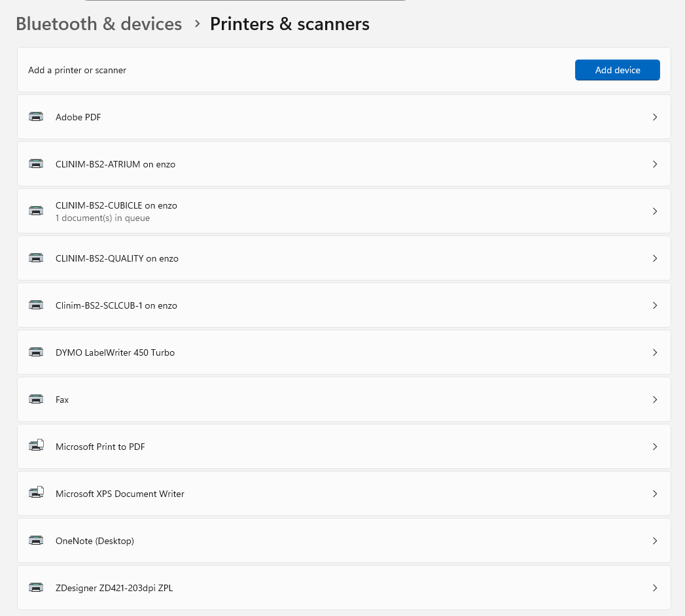Open Microsoft XPS Document Writer chevron
Viewport: 685px width, 616px height.
[654, 494]
